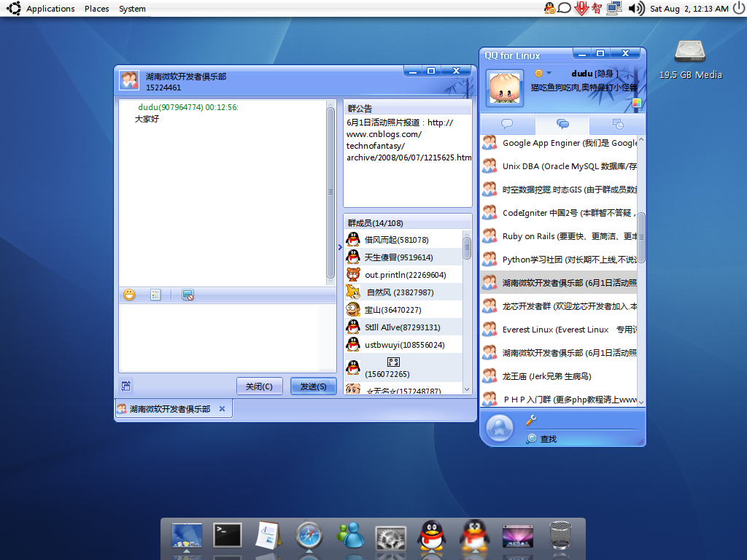Select member 宝山(36470227)
The width and height of the screenshot is (747, 560).
pyautogui.click(x=403, y=310)
